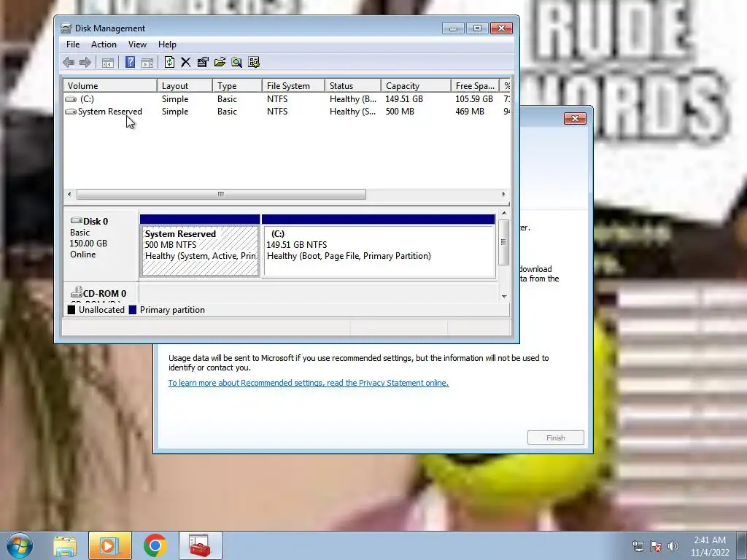Open the Action menu
The width and height of the screenshot is (747, 560).
(x=104, y=44)
